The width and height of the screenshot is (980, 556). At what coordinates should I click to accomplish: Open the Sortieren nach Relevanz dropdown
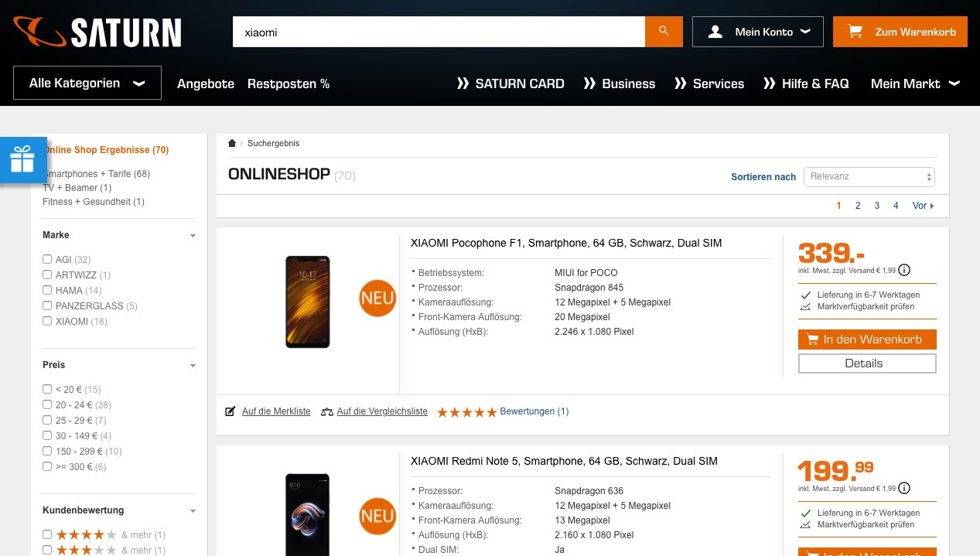pyautogui.click(x=869, y=177)
